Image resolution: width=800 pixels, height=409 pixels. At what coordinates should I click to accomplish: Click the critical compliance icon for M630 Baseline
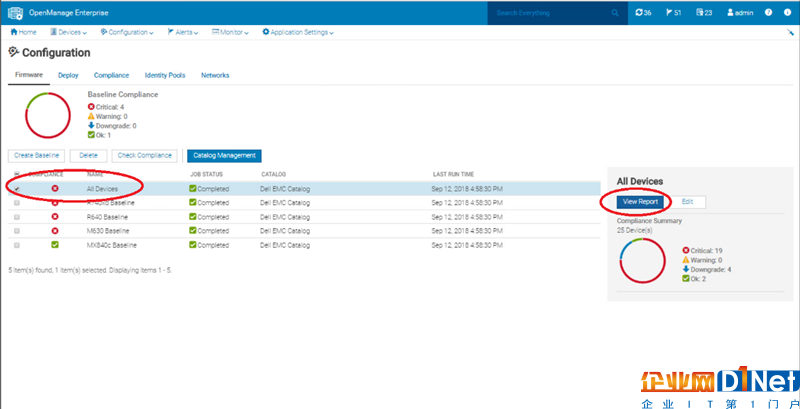pyautogui.click(x=55, y=231)
